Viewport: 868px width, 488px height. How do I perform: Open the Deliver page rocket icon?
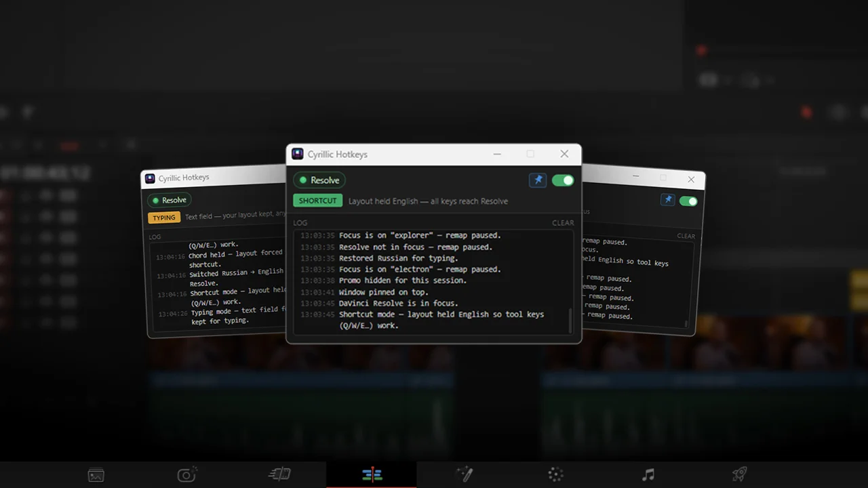pos(740,474)
